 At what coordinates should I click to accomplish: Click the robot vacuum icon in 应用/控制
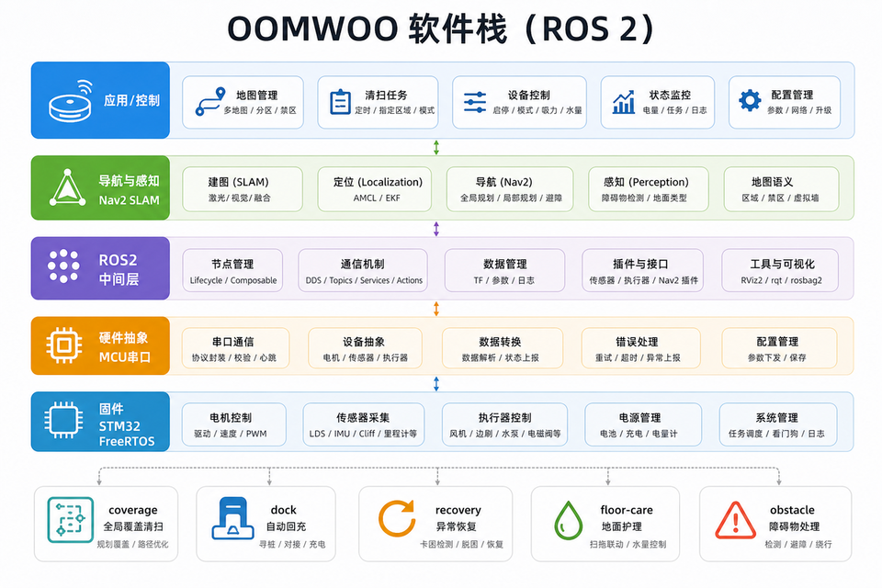click(x=71, y=101)
